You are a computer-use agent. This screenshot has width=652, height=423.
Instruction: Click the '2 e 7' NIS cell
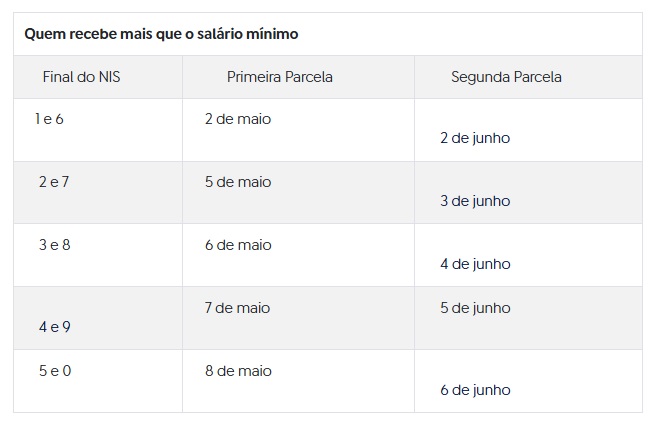click(x=53, y=182)
